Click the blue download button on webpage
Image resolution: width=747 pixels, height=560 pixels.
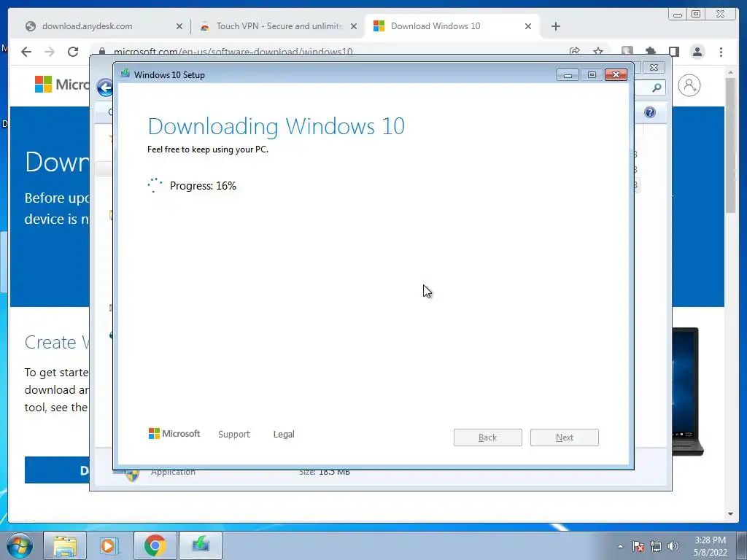[x=57, y=470]
